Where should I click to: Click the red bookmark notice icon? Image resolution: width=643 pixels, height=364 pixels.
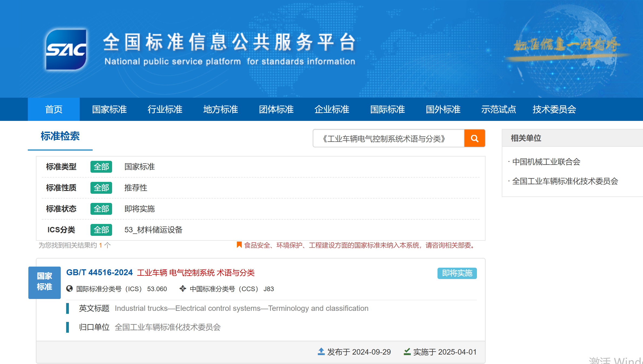pyautogui.click(x=239, y=245)
